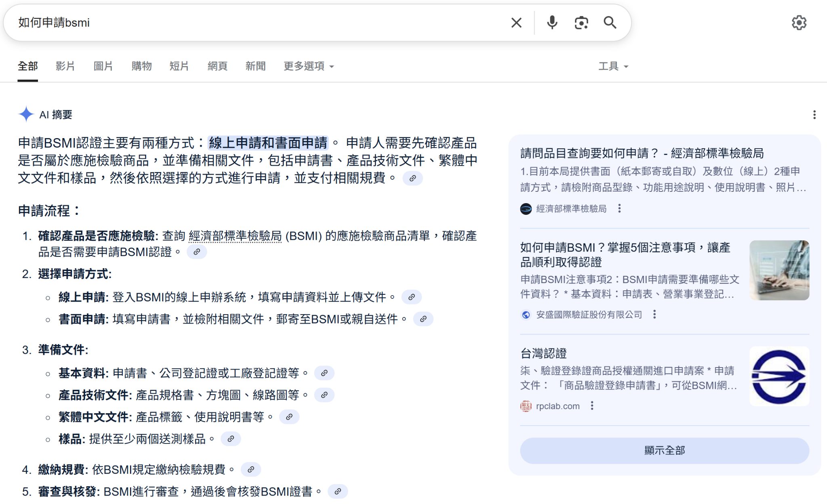The height and width of the screenshot is (504, 827).
Task: Click the 申請流程： heading
Action: click(49, 210)
